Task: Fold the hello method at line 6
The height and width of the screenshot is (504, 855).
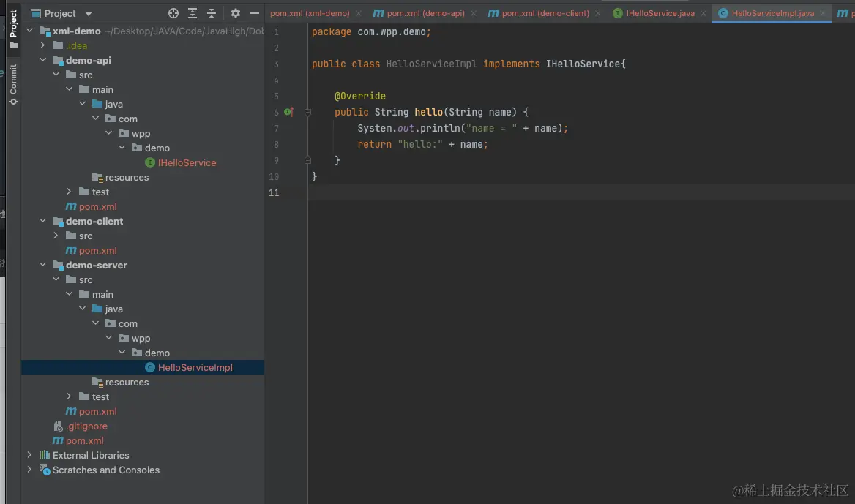Action: 308,112
